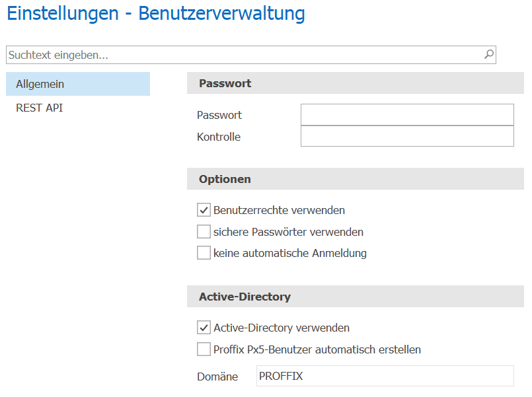Click the Active-Directory section header
The height and width of the screenshot is (397, 532).
(x=356, y=297)
